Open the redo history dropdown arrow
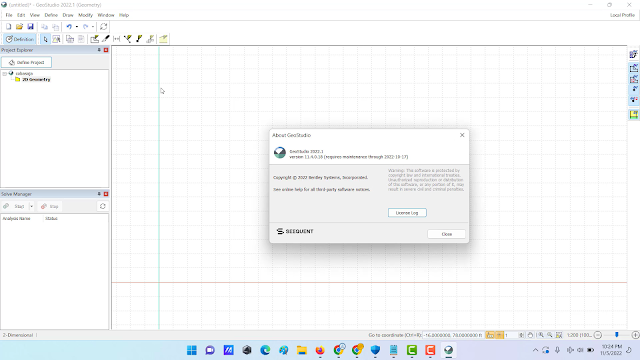640x360 pixels. [x=93, y=27]
